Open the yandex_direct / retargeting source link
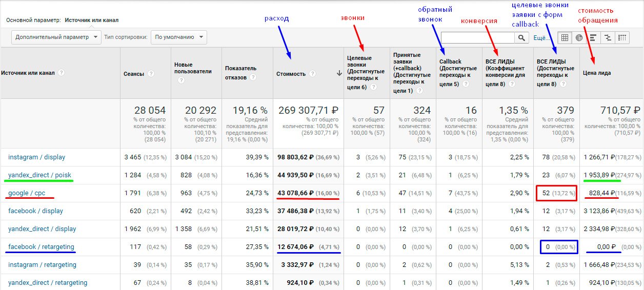Viewport: 644px width, 290px height. coord(48,283)
